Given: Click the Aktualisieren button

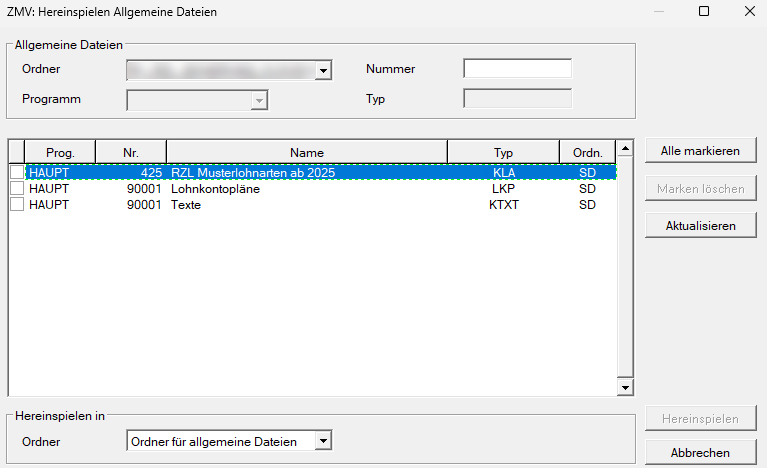Looking at the screenshot, I should coord(700,226).
